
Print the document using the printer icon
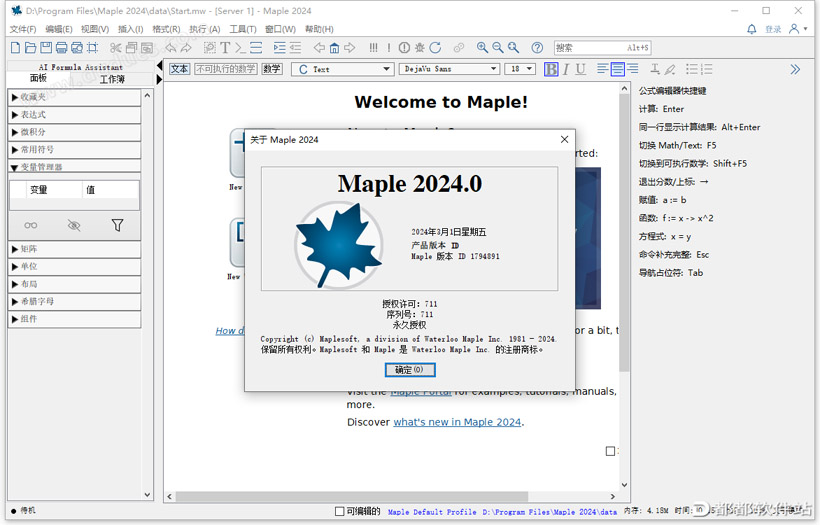coord(61,48)
